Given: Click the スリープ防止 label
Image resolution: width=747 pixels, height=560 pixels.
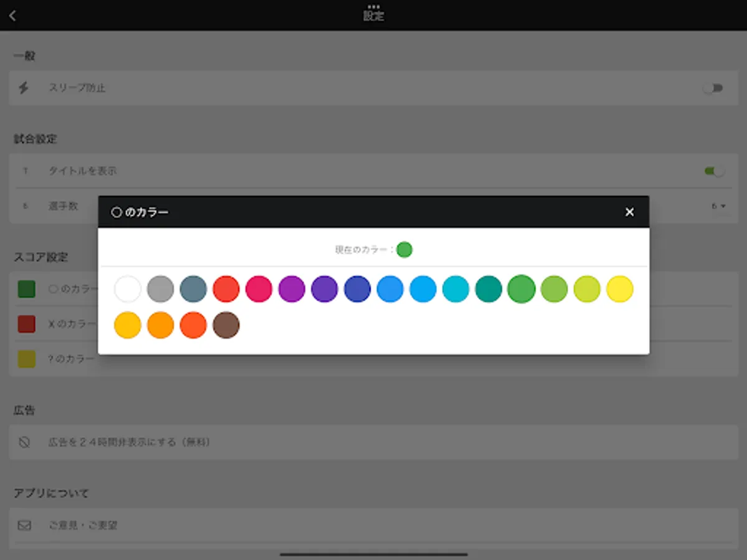Looking at the screenshot, I should click(x=77, y=88).
